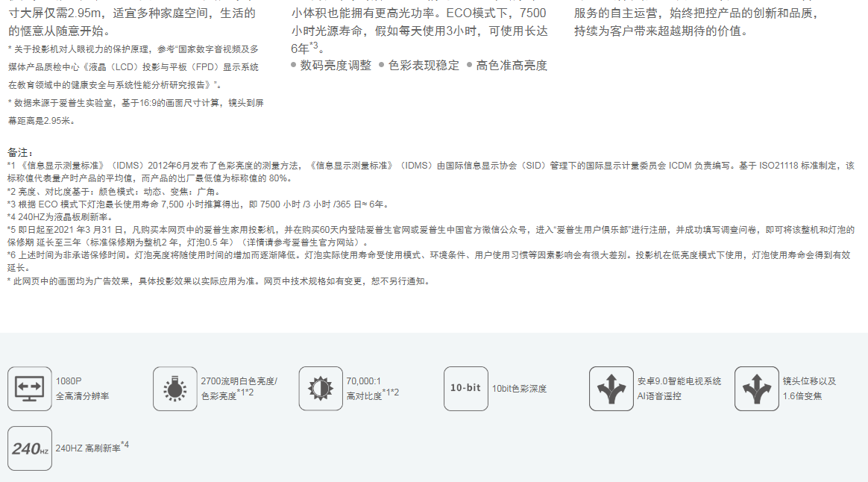Screen dimensions: 868x482
Task: Click the 色彩表现稳定 bullet item
Action: click(424, 66)
